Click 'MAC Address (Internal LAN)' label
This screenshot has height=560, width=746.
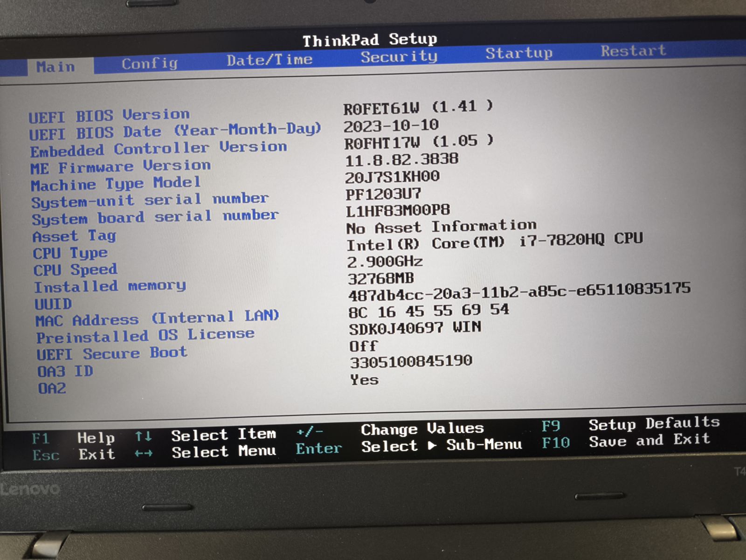157,318
